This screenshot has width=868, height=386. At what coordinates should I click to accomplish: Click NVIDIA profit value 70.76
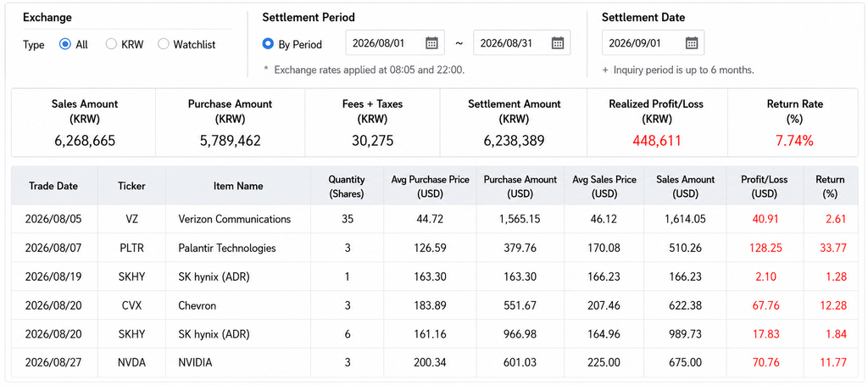pos(765,363)
